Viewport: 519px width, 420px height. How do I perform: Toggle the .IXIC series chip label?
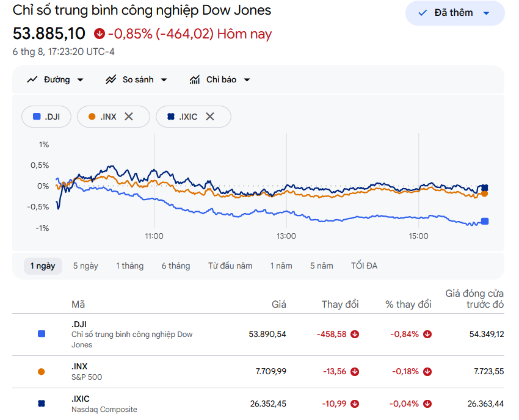pyautogui.click(x=188, y=117)
